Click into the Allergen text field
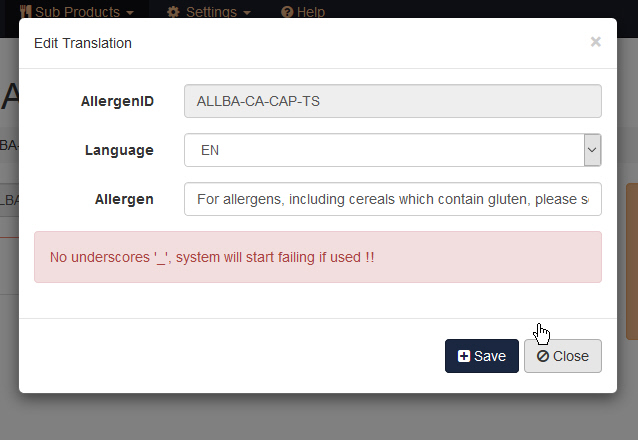This screenshot has width=638, height=440. [x=393, y=199]
